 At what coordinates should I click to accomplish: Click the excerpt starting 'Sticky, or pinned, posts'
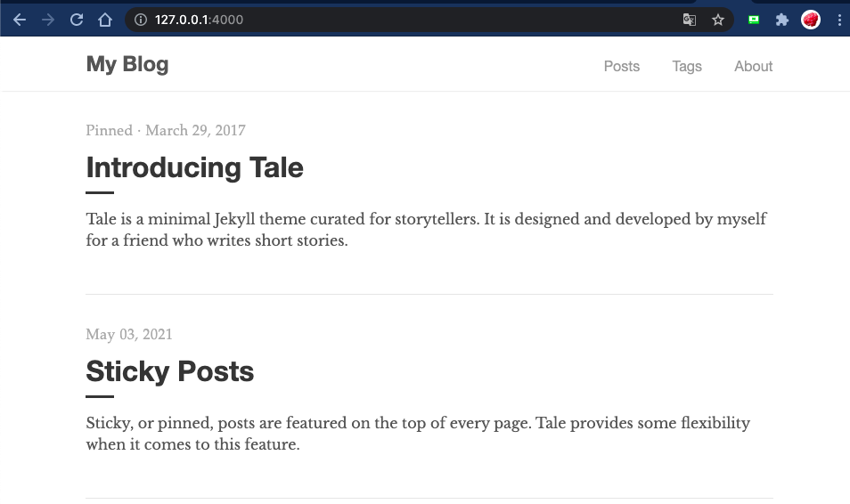418,434
